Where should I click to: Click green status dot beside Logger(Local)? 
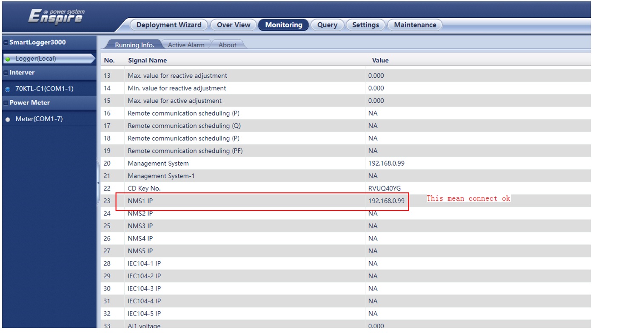coord(8,59)
